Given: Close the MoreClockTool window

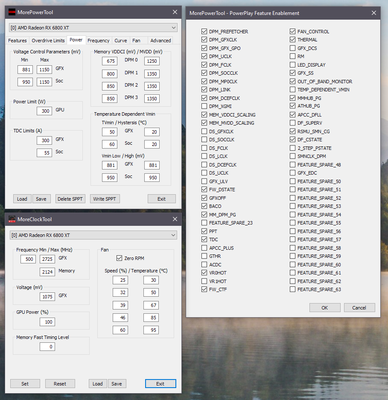Looking at the screenshot, I should coord(175,219).
